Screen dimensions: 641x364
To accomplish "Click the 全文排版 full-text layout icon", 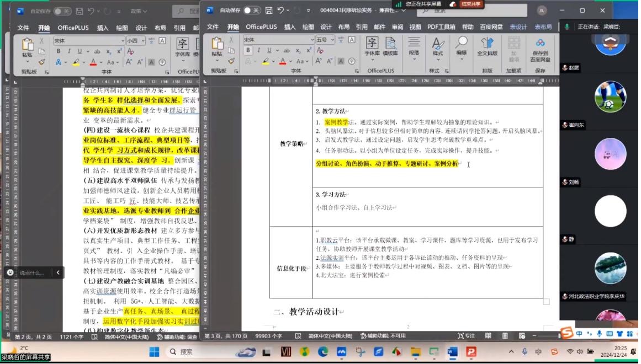I will coord(487,47).
